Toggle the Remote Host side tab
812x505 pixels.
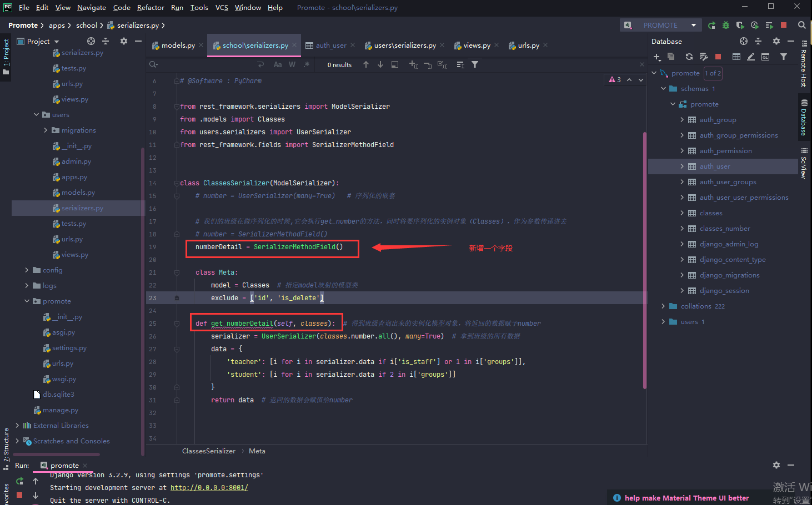[804, 63]
